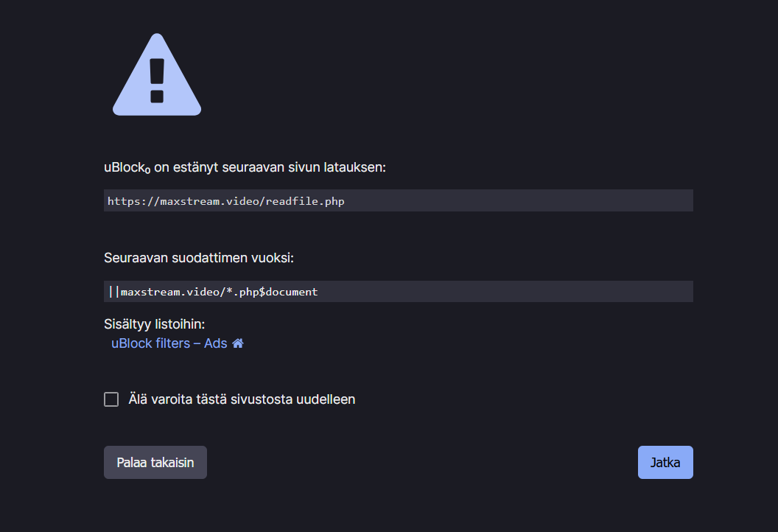This screenshot has height=532, width=778.
Task: Select the filter rule field
Action: (x=398, y=290)
